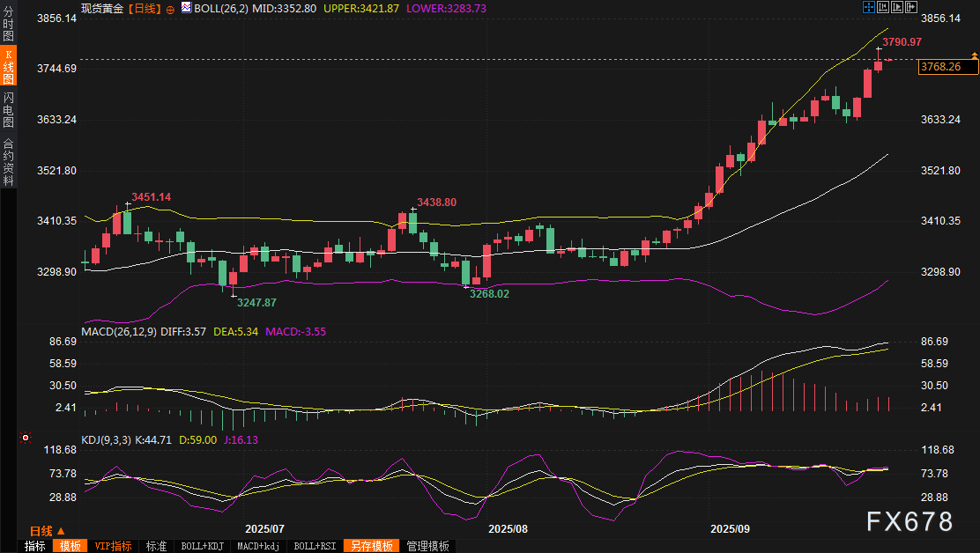Switch to K线图 view in sidebar
This screenshot has height=553, width=980.
8,66
